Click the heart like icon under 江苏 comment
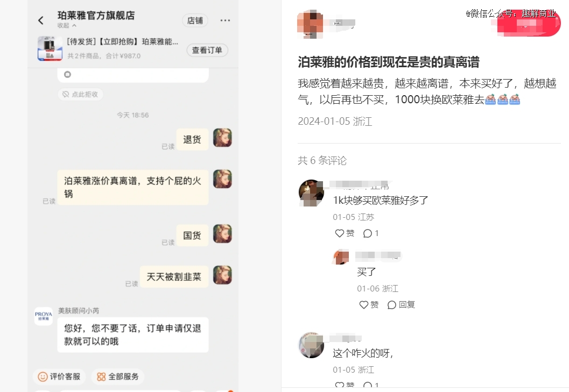 pyautogui.click(x=339, y=233)
